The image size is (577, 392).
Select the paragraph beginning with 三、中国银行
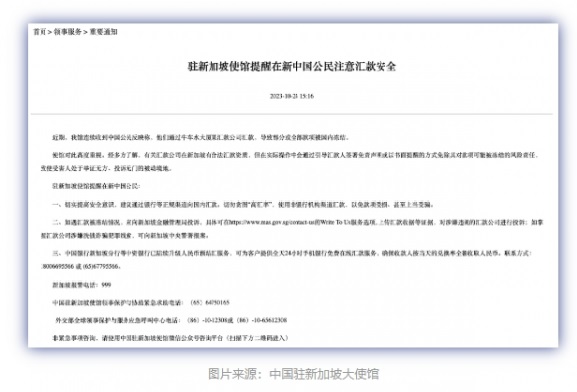tap(286, 259)
